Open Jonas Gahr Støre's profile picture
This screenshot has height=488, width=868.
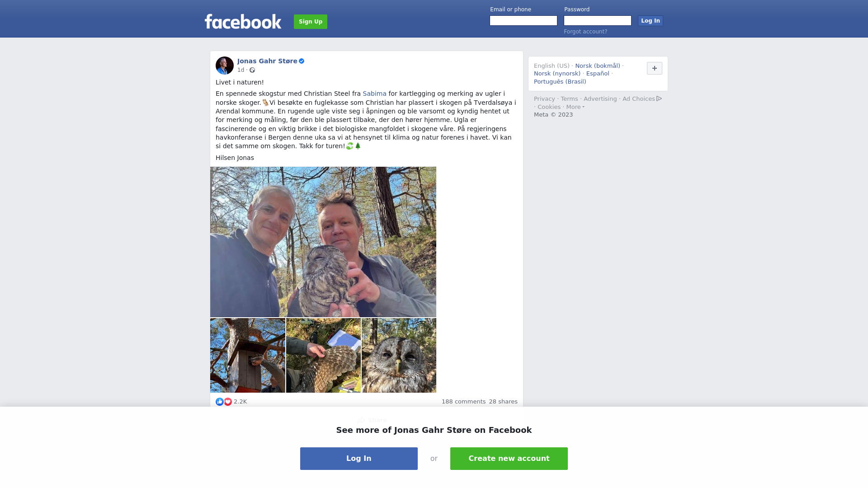[x=225, y=66]
